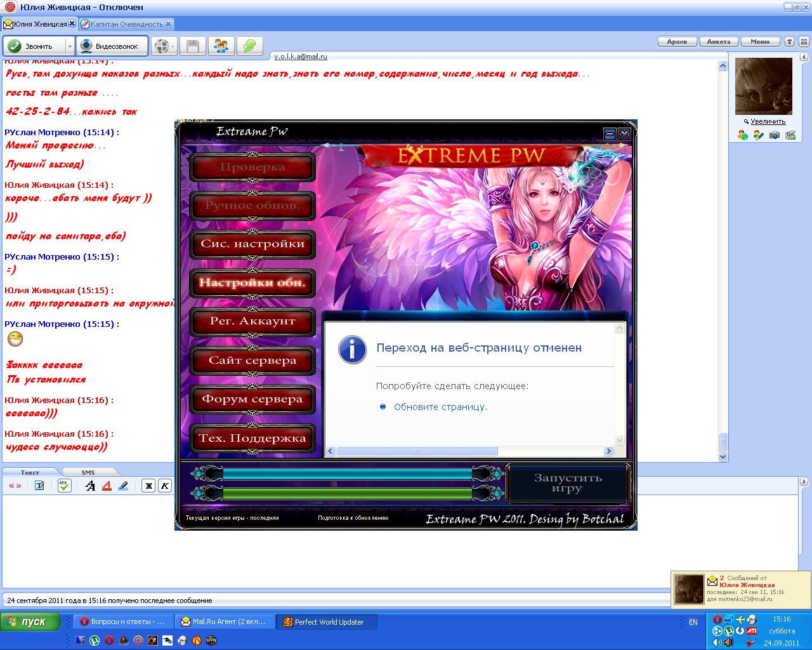Open the text highlight color picker
Image resolution: width=812 pixels, height=650 pixels.
[123, 486]
